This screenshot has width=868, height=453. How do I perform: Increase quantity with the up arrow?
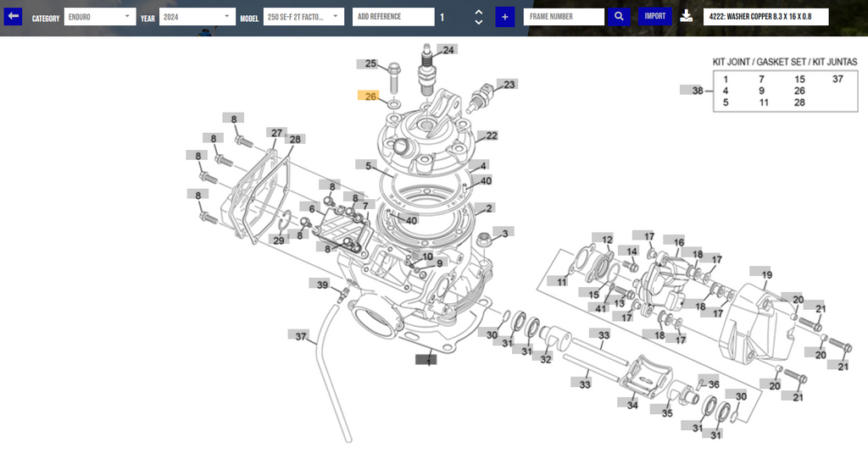[x=479, y=11]
